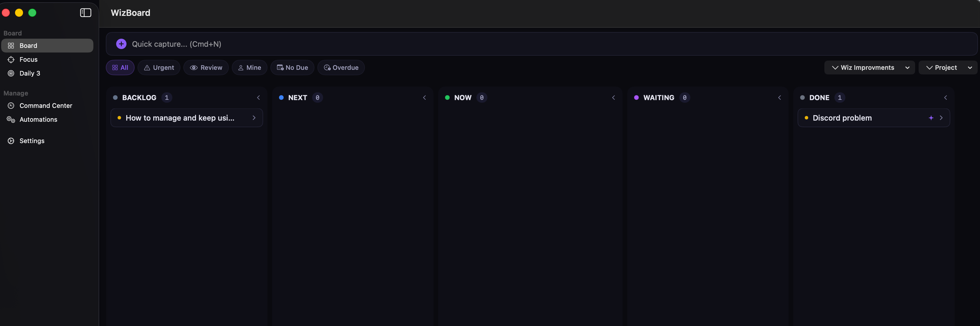Select the All filter tab
The width and height of the screenshot is (980, 326).
point(120,68)
